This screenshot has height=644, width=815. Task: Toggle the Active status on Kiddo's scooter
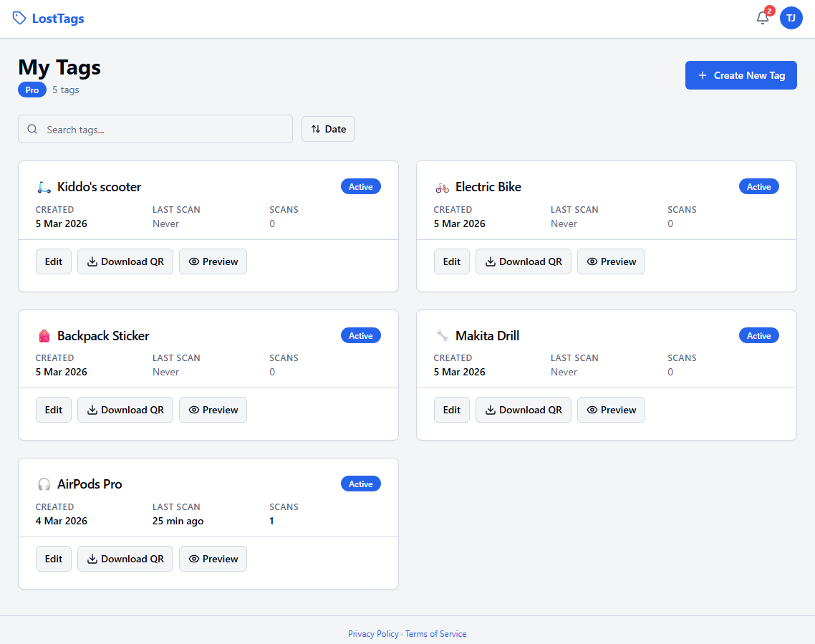(361, 186)
